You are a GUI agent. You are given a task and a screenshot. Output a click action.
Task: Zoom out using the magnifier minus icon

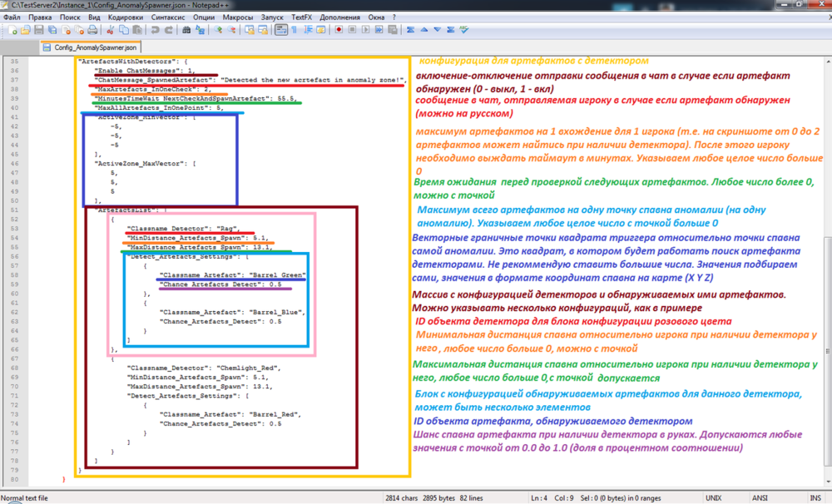coord(231,30)
